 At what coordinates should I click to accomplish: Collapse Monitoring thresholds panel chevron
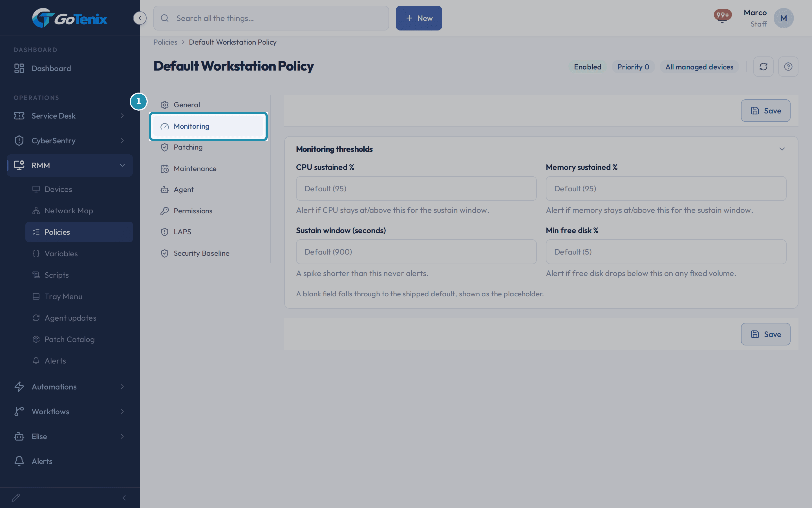782,149
